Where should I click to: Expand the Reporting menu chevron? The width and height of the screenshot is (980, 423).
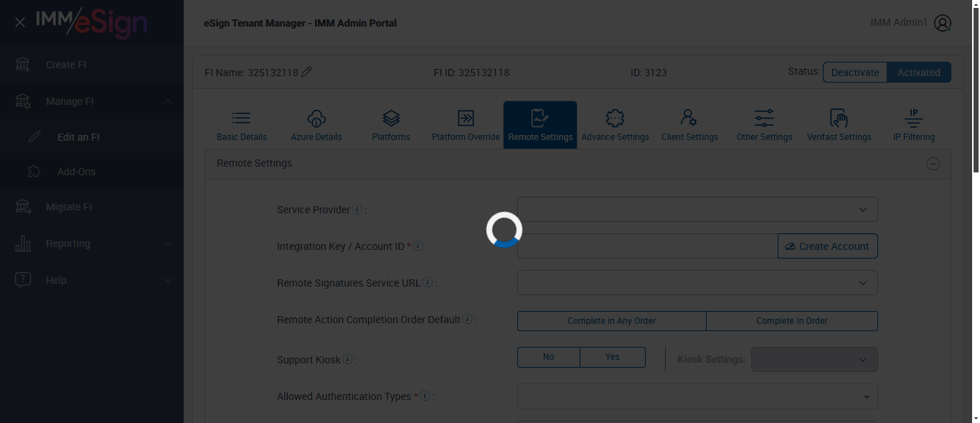point(168,243)
